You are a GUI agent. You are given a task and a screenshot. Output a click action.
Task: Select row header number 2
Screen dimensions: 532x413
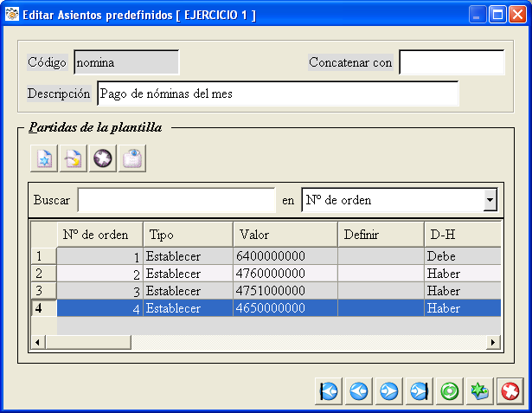pos(44,274)
